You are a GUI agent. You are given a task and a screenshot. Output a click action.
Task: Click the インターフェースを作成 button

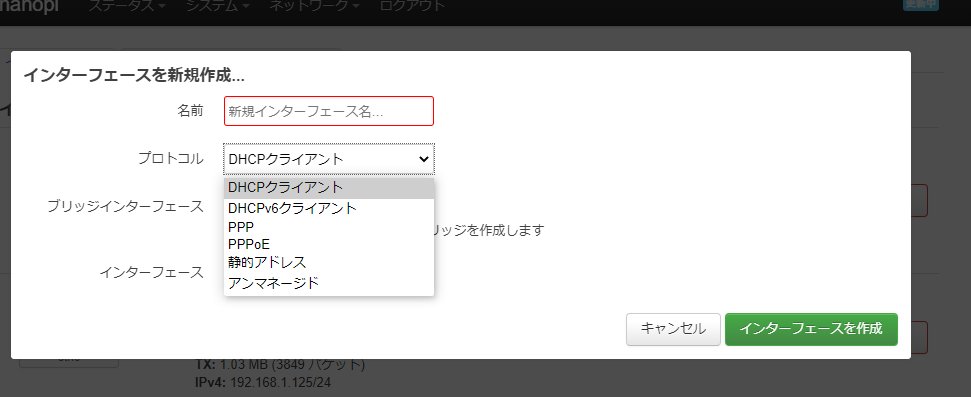811,329
